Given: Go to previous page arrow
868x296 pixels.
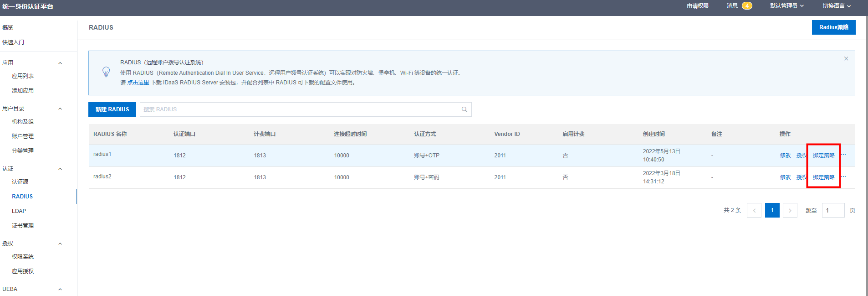Looking at the screenshot, I should coord(754,210).
